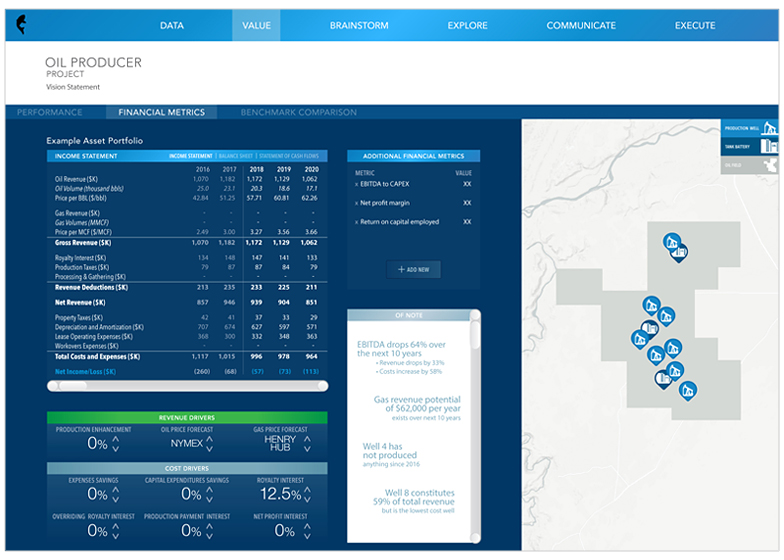Delete Return on capital employed metric
The width and height of the screenshot is (784, 560).
(x=357, y=222)
